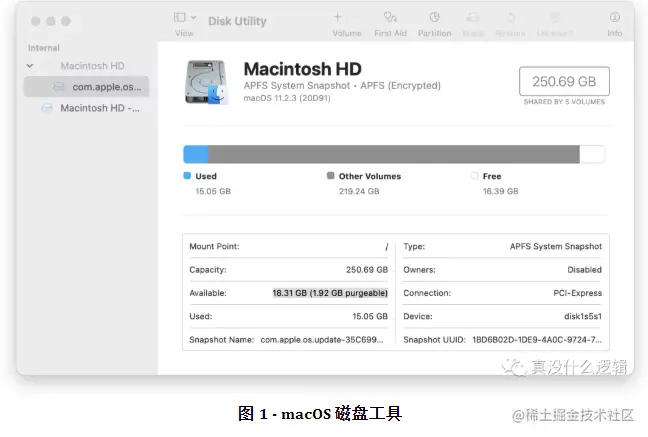Select Macintosh HD in the sidebar
The width and height of the screenshot is (648, 437).
coord(92,66)
